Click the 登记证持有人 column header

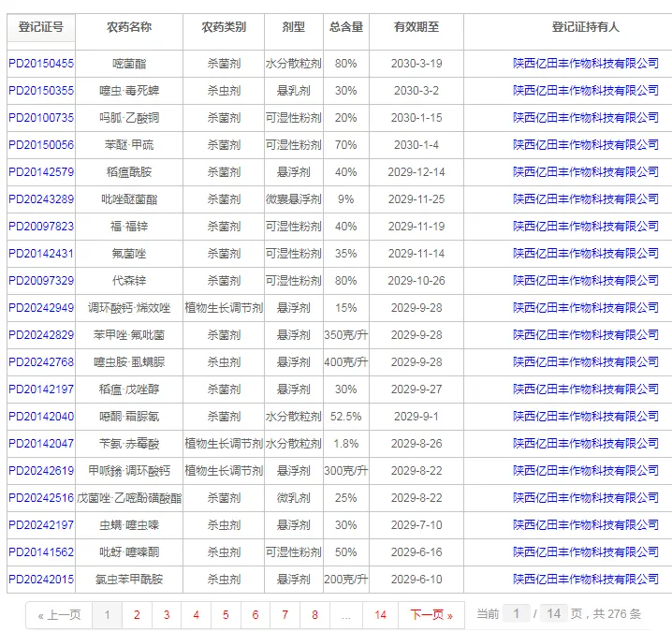tap(586, 27)
